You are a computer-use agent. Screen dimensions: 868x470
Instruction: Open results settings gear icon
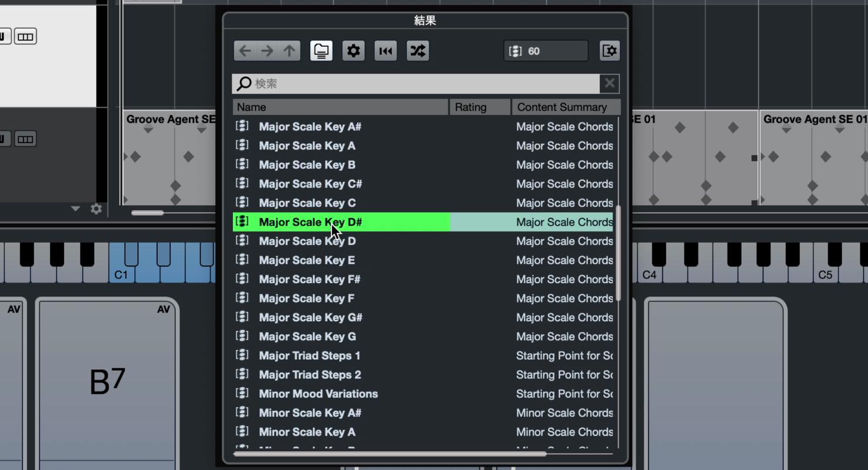[354, 51]
